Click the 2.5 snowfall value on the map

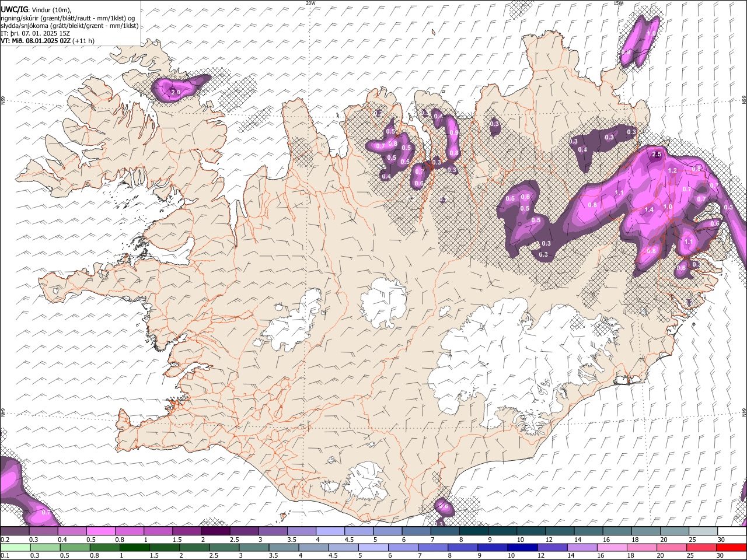657,154
